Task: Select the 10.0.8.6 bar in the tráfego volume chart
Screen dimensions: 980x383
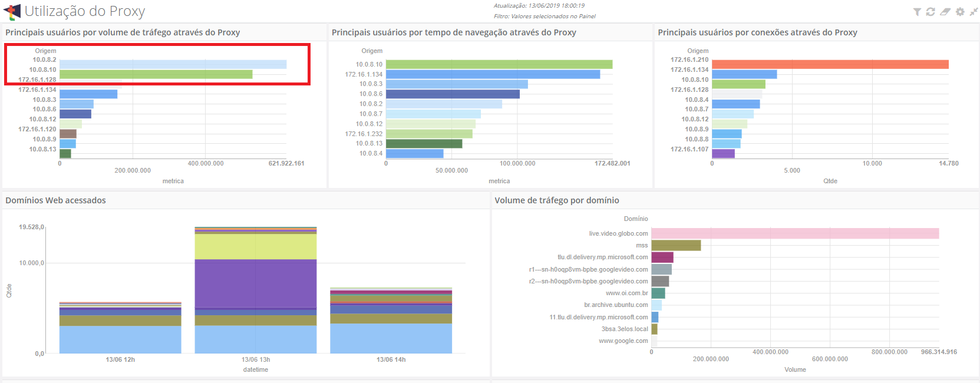Action: (x=75, y=114)
